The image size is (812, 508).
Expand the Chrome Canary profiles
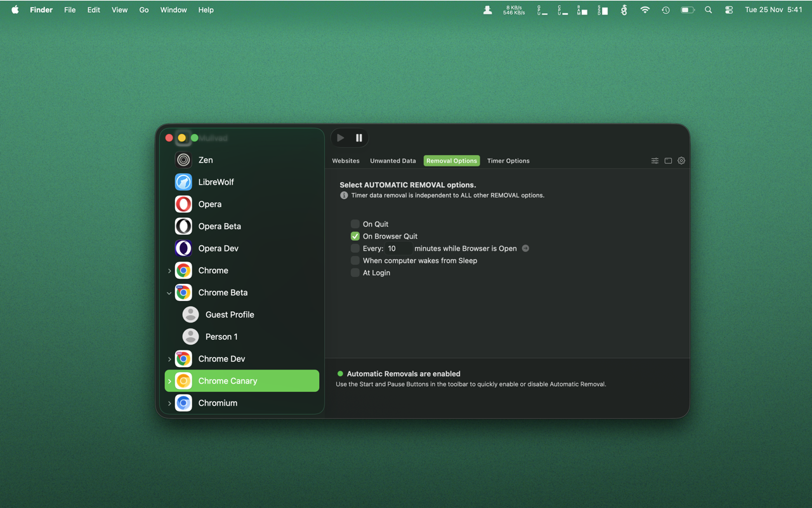169,382
